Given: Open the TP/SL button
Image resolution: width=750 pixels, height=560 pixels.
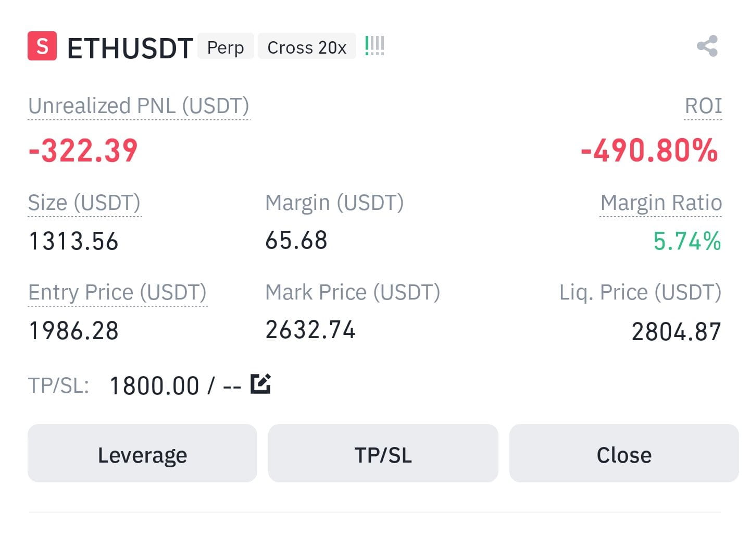Looking at the screenshot, I should coord(383,453).
